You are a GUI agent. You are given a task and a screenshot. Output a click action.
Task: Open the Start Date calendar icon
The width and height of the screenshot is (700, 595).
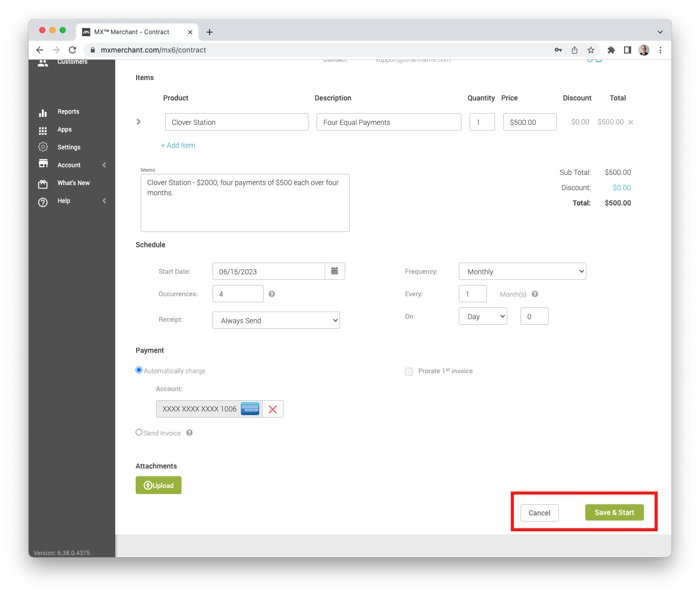click(335, 271)
